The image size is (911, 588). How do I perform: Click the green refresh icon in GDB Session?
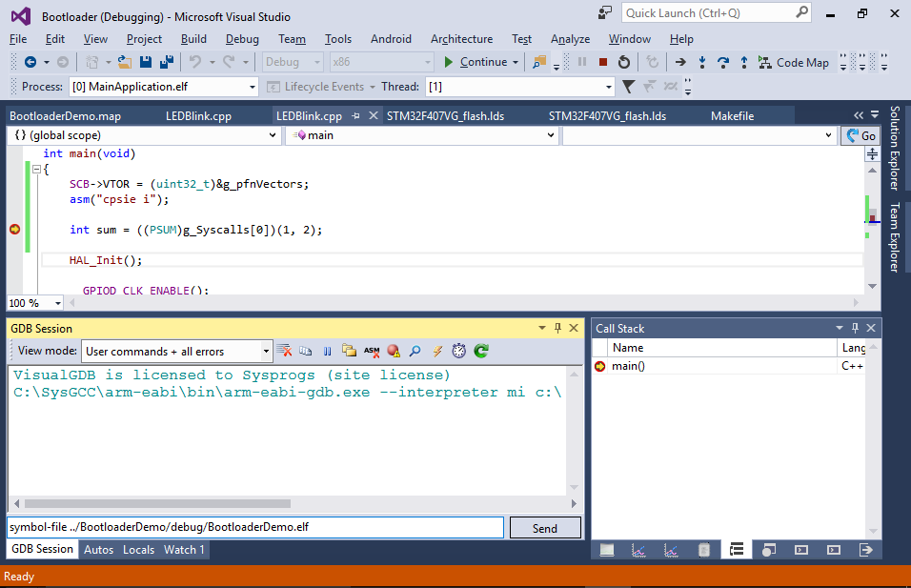pyautogui.click(x=481, y=351)
